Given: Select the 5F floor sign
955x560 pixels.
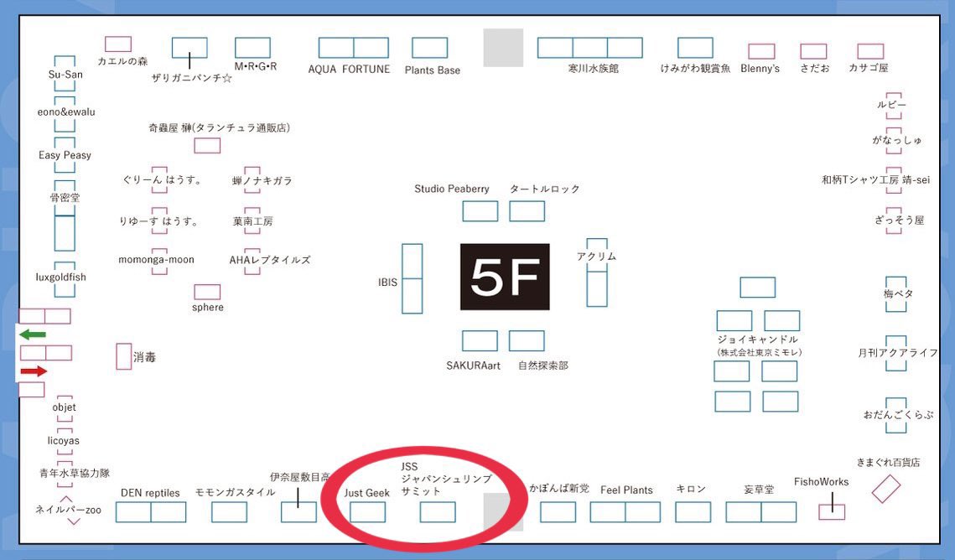Looking at the screenshot, I should [x=504, y=277].
